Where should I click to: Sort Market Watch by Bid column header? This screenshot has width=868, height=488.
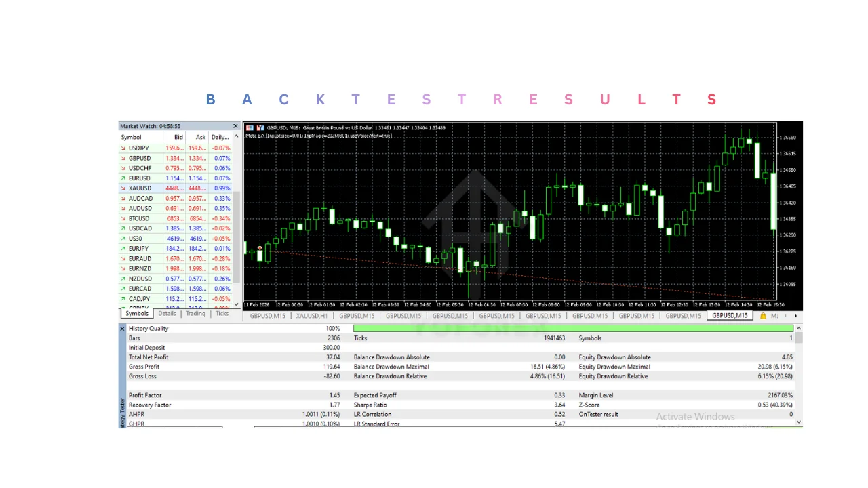[x=178, y=137]
